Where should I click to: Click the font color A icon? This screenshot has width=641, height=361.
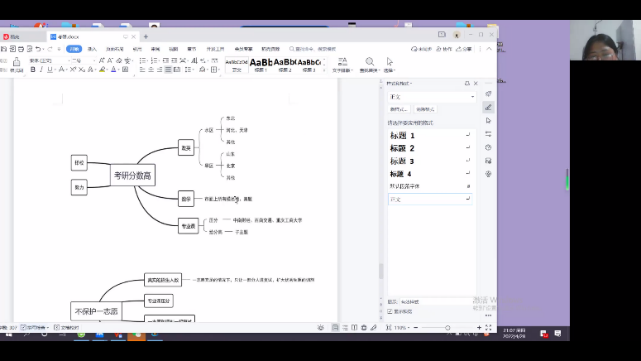click(x=114, y=70)
